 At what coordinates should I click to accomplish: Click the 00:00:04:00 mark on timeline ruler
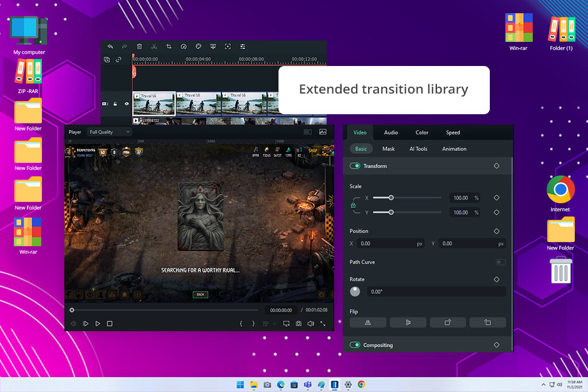pyautogui.click(x=198, y=59)
